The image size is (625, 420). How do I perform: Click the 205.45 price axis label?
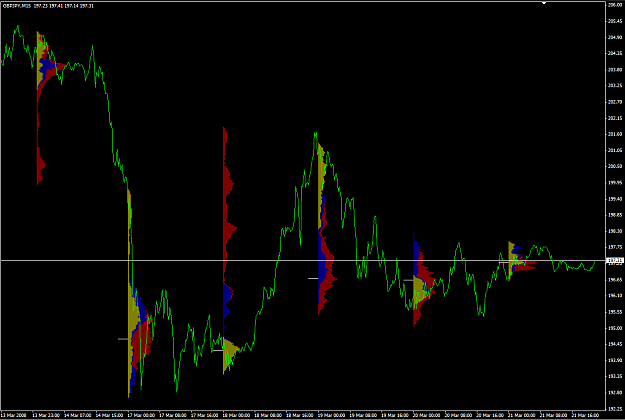click(x=615, y=21)
